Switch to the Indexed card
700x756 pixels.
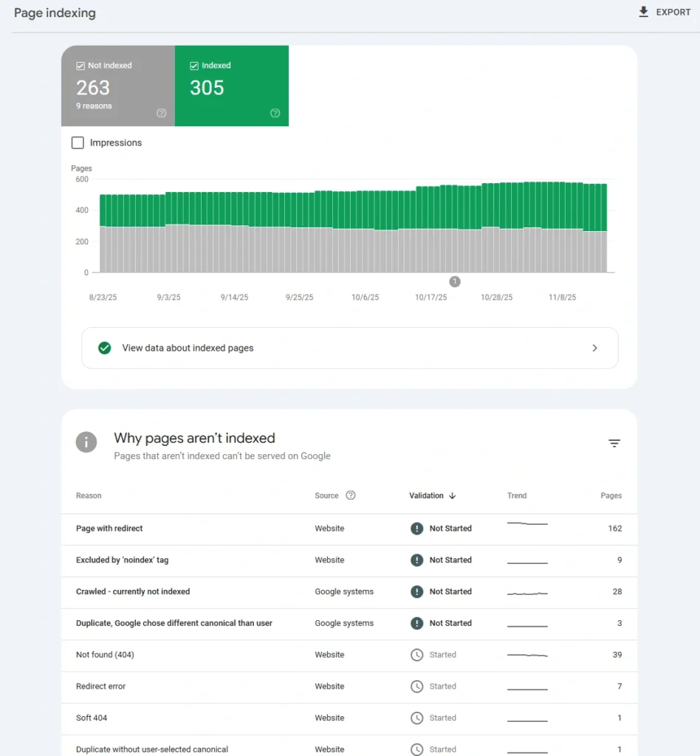click(x=231, y=87)
